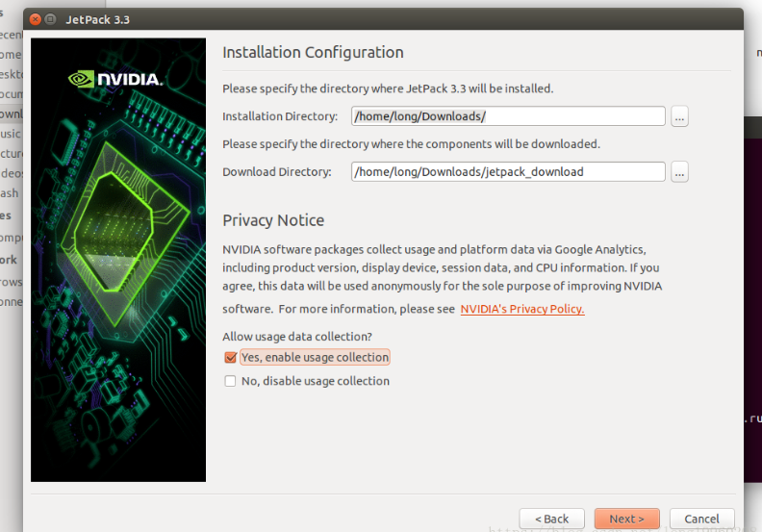Click the 'Privacy Notice' heading

(273, 220)
